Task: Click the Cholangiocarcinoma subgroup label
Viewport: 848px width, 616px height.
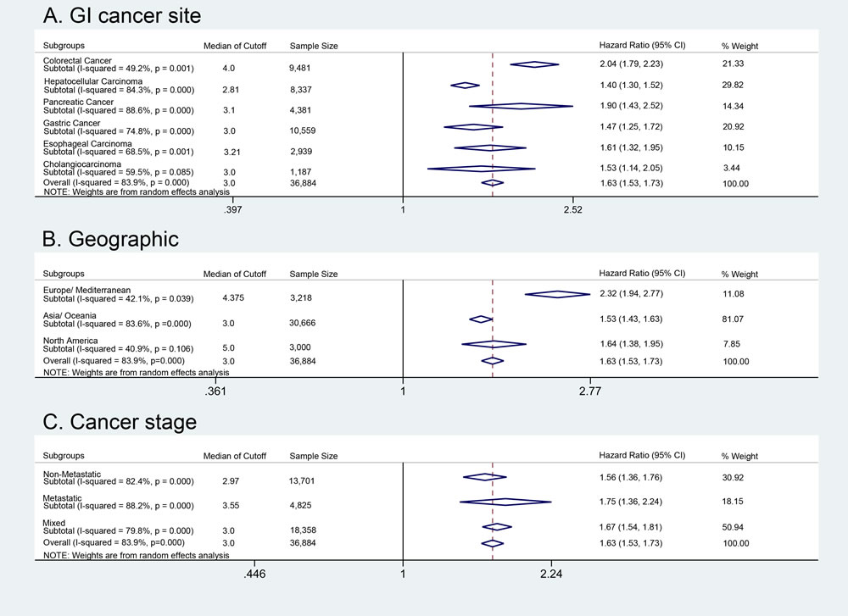Action: 82,164
